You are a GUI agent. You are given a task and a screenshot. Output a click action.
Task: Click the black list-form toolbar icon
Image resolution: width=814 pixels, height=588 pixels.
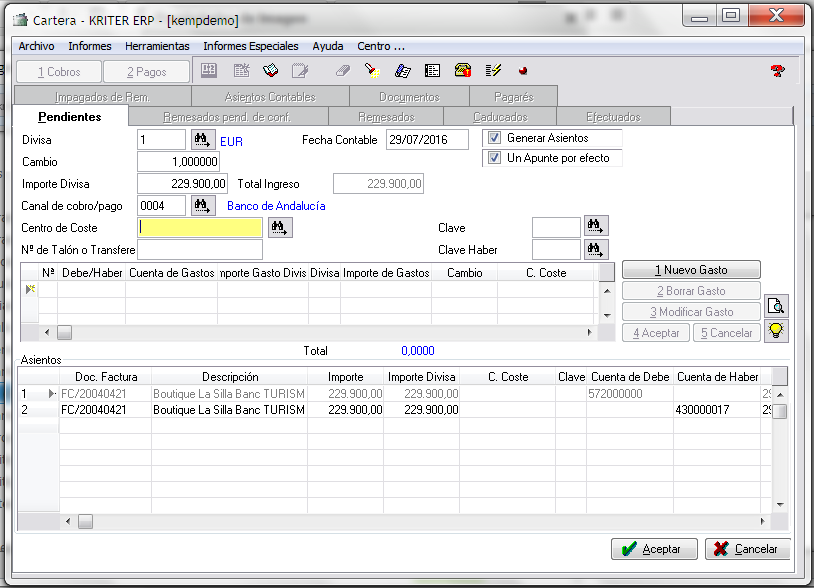coord(432,71)
